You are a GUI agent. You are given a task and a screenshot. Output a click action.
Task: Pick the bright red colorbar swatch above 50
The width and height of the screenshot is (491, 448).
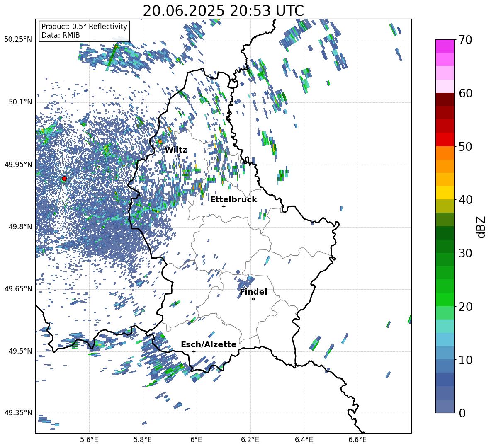(445, 140)
